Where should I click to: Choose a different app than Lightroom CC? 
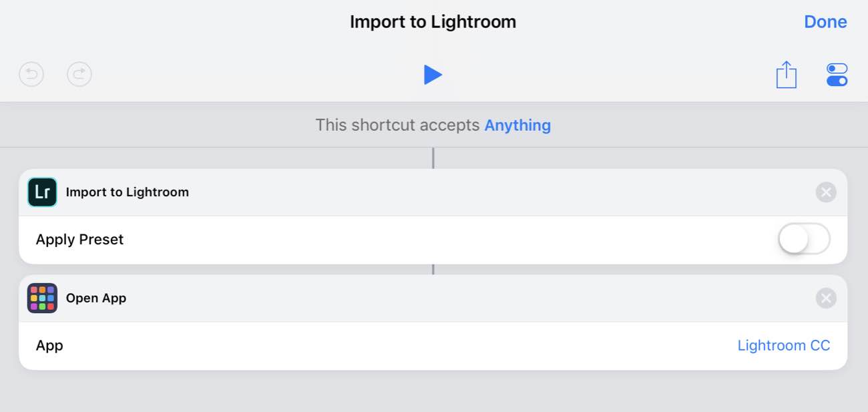point(784,345)
